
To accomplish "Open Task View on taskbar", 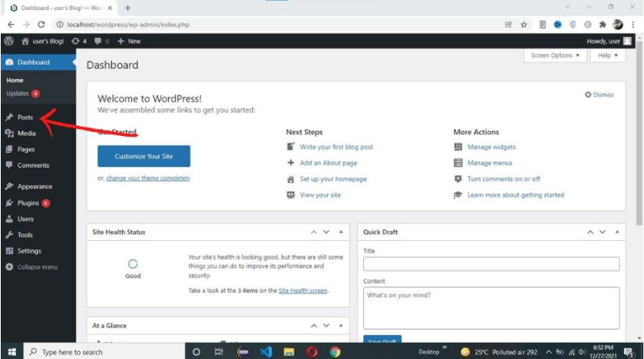I will 219,352.
